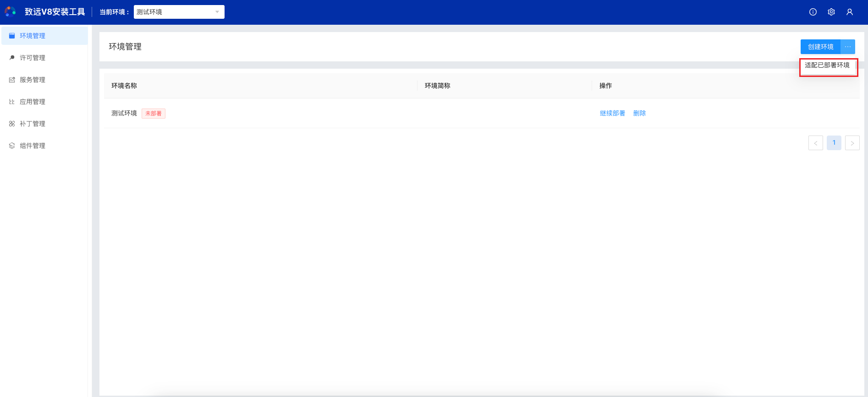Click the 补丁管理 sidebar icon
Screen dimensions: 868x397
pos(12,124)
